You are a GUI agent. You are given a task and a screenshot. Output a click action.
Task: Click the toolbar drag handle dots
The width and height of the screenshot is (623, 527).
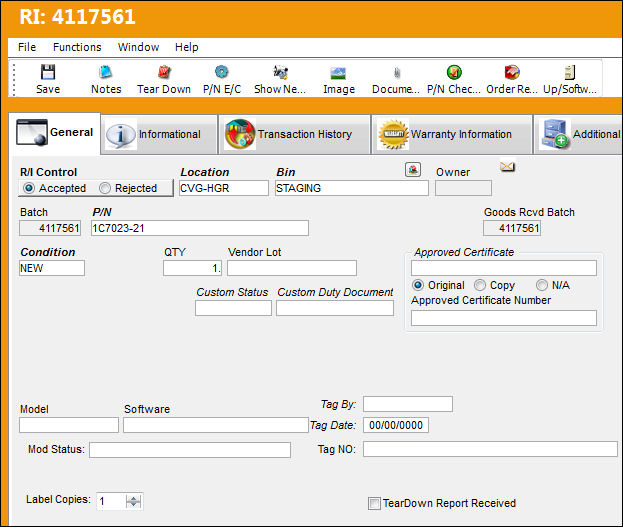(x=14, y=79)
